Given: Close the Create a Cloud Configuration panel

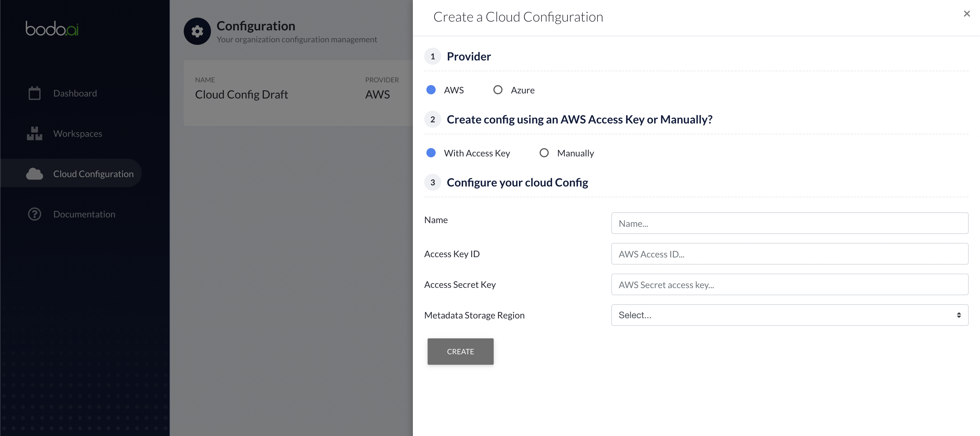Looking at the screenshot, I should [x=967, y=14].
